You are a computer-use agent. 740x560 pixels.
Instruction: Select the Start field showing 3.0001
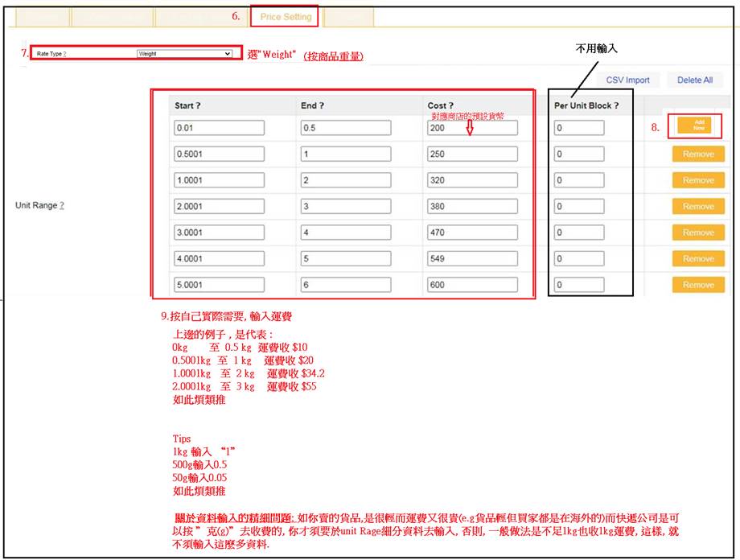218,233
